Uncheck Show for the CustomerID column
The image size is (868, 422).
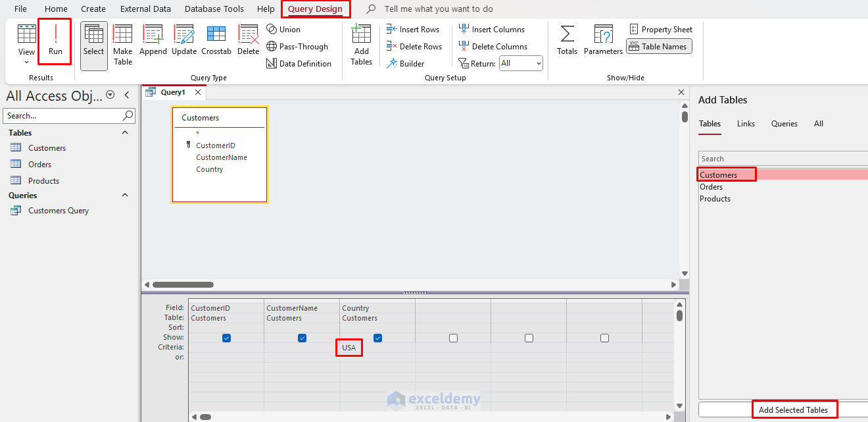pyautogui.click(x=226, y=338)
